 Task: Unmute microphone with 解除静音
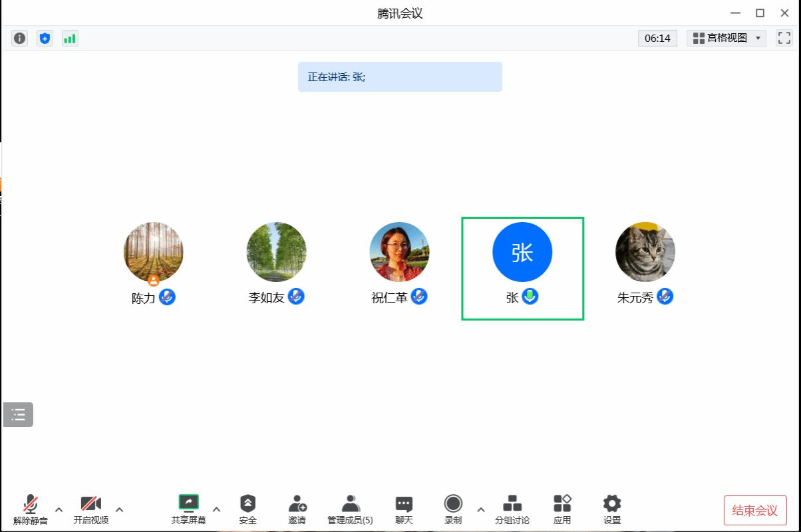(x=31, y=509)
